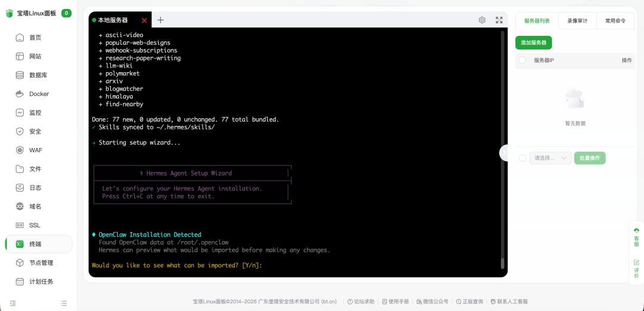Viewport: 644px width, 311px height.
Task: Click the 数据库 cylinder icon
Action: (x=20, y=75)
